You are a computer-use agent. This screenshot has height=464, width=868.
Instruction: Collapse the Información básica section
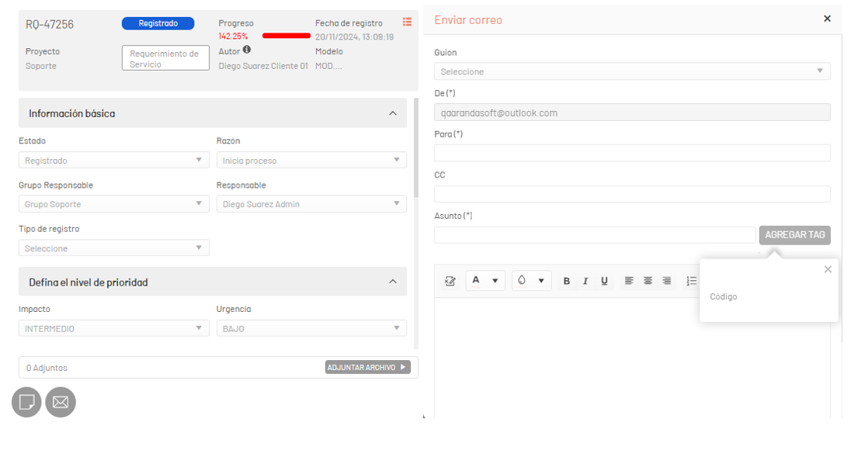(x=393, y=113)
